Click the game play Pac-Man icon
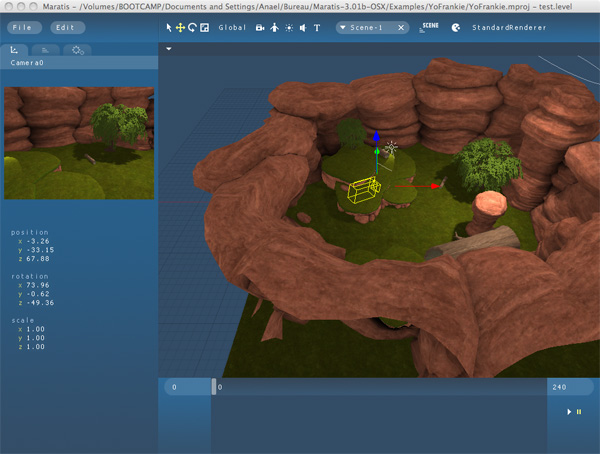Viewport: 600px width, 454px height. click(x=456, y=28)
